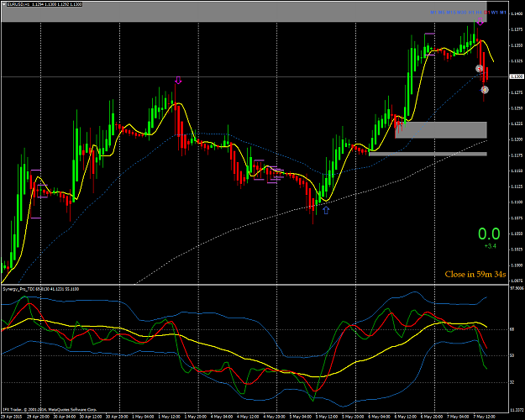The width and height of the screenshot is (525, 420).
Task: Click the lower gray circular trade marker near 1.1275
Action: point(485,90)
